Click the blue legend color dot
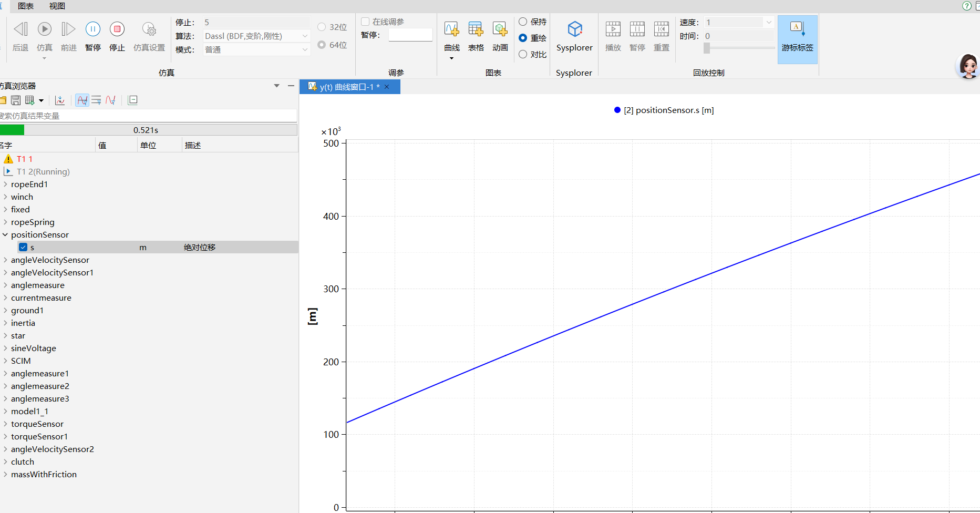 [617, 110]
